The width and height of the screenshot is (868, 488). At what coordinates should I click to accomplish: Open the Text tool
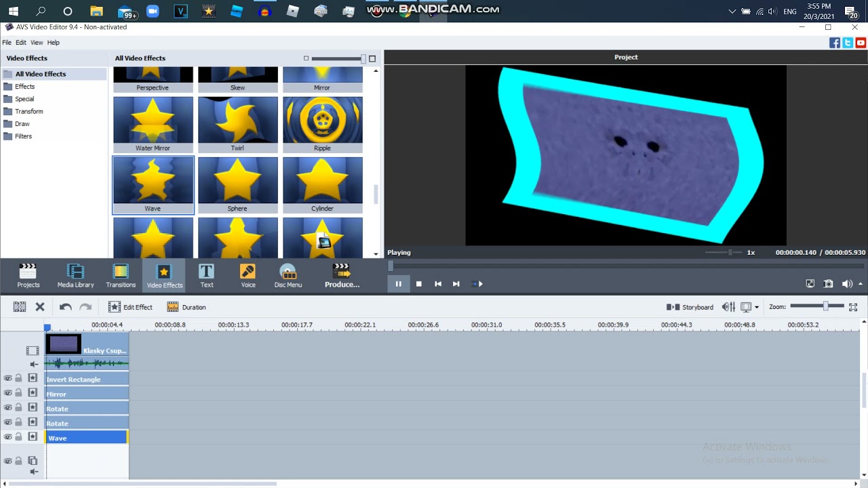pyautogui.click(x=207, y=276)
